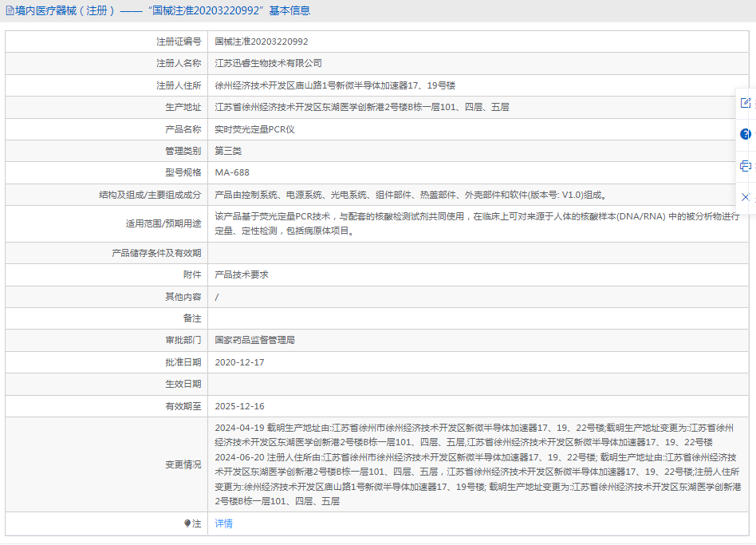Click approving department 国家药品监督管理局
756x545 pixels.
coord(254,340)
